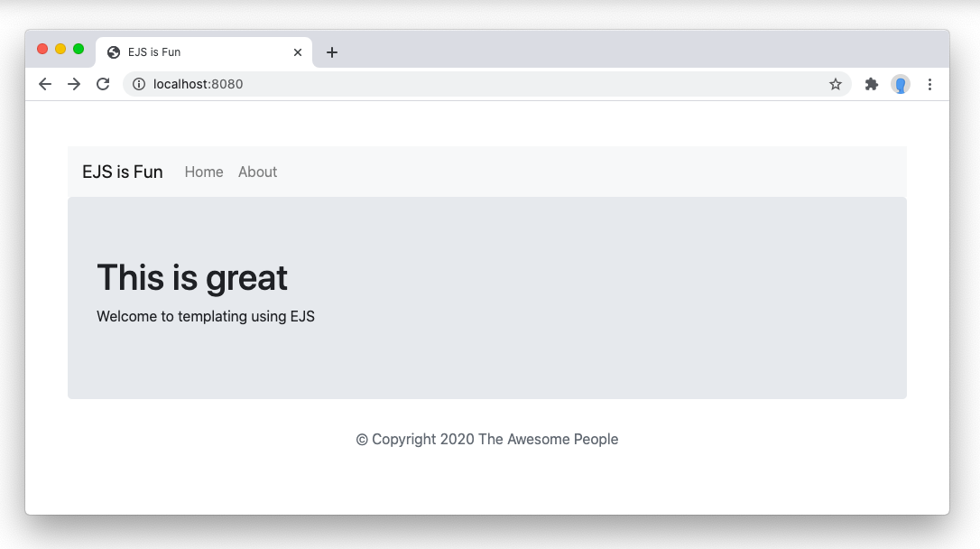Open the Home nav link
Screen dimensions: 980x549
[x=204, y=172]
